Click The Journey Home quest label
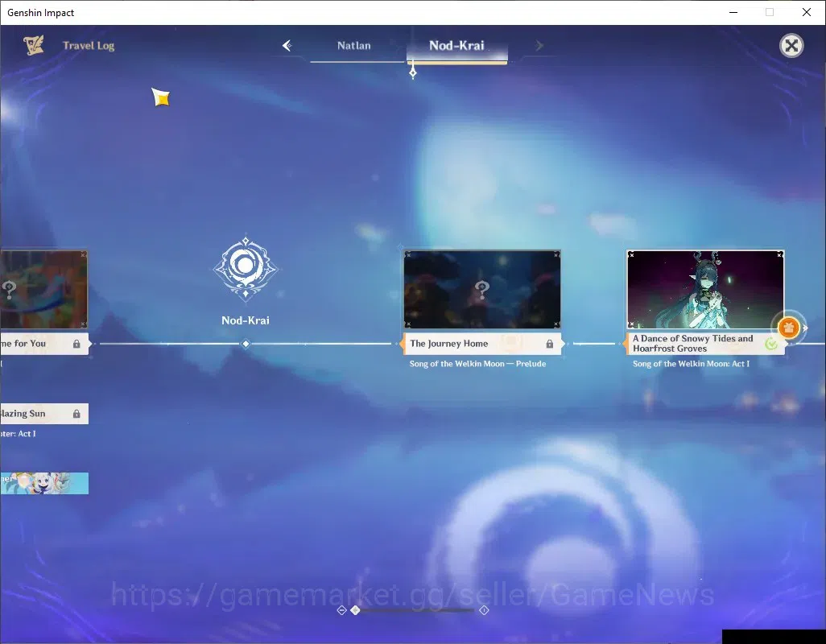Viewport: 826px width, 644px height. coord(482,344)
